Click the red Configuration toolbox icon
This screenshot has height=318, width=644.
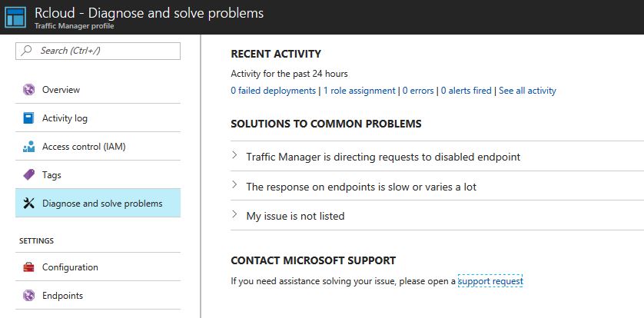[28, 267]
